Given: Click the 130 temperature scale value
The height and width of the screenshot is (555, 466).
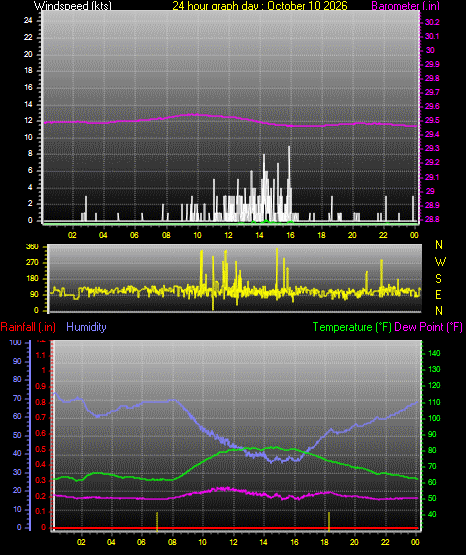Looking at the screenshot, I should coord(434,370).
